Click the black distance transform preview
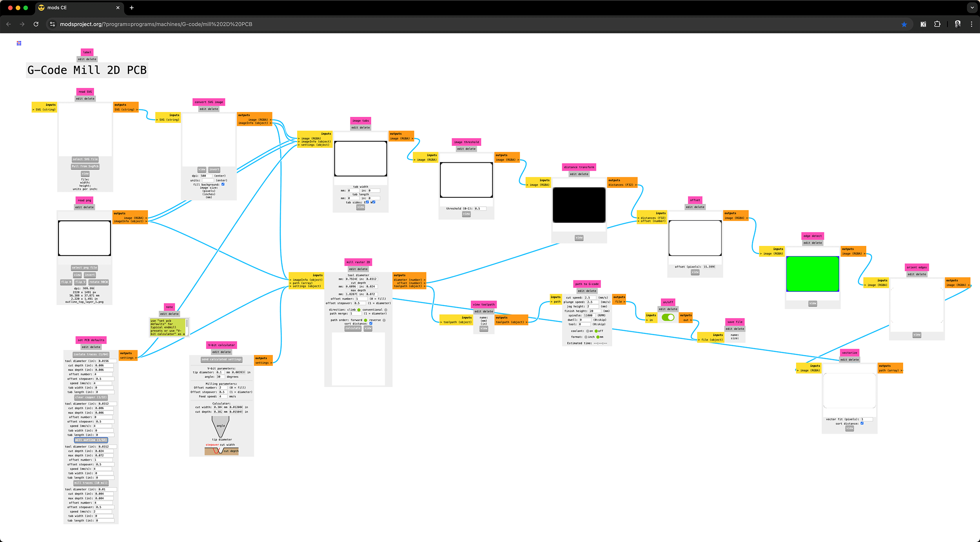 (x=579, y=205)
